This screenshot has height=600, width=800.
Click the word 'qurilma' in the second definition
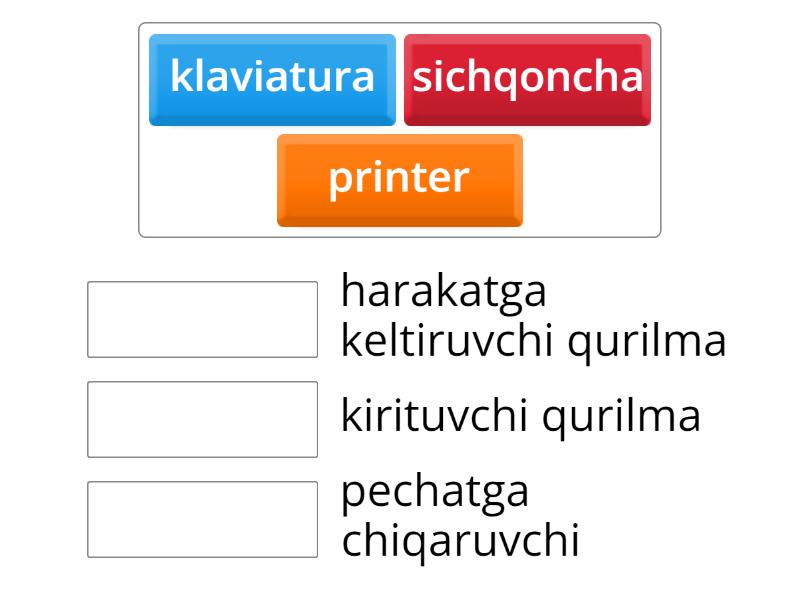[x=621, y=417]
